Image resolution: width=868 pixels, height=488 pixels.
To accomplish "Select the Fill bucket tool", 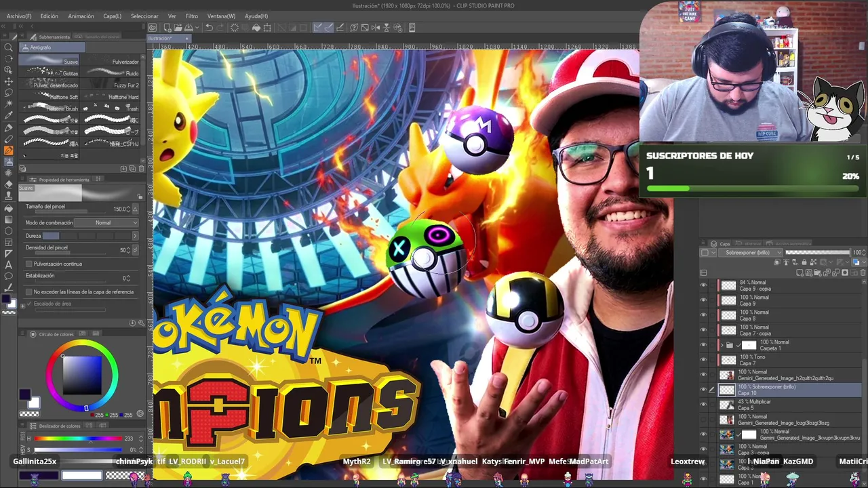I will click(7, 208).
